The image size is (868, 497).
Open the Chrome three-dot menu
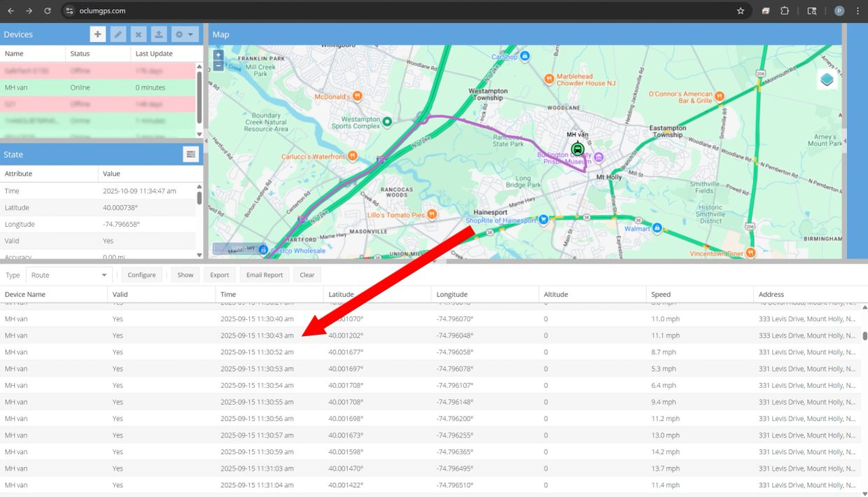[x=857, y=11]
